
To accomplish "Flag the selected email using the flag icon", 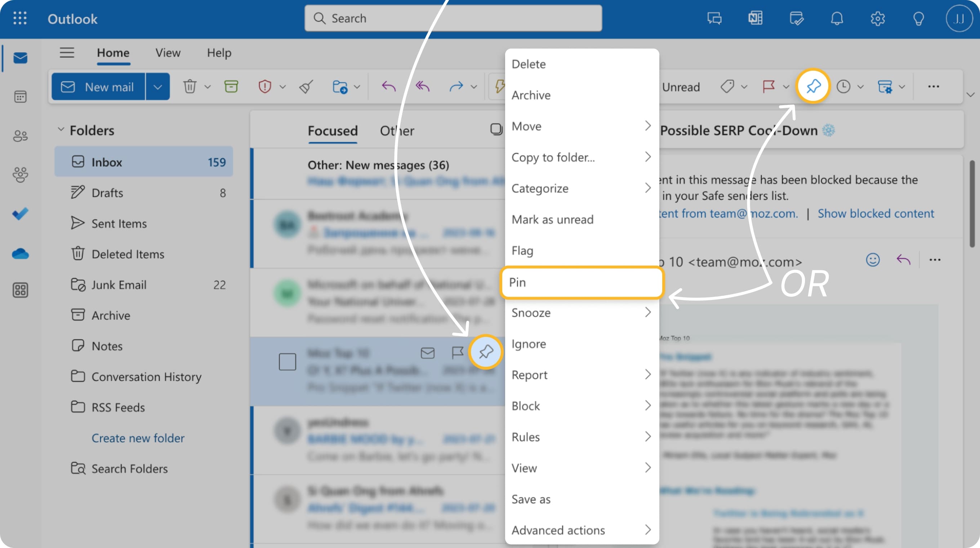I will (768, 87).
